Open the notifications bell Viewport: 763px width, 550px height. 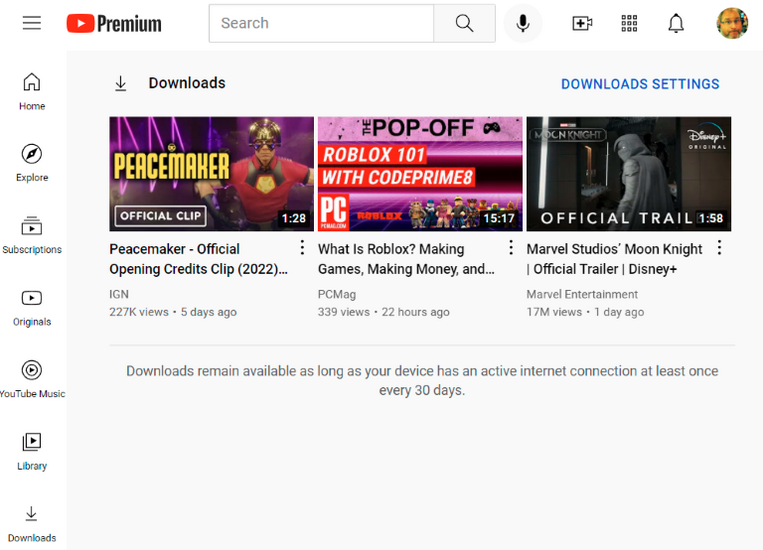pos(677,23)
